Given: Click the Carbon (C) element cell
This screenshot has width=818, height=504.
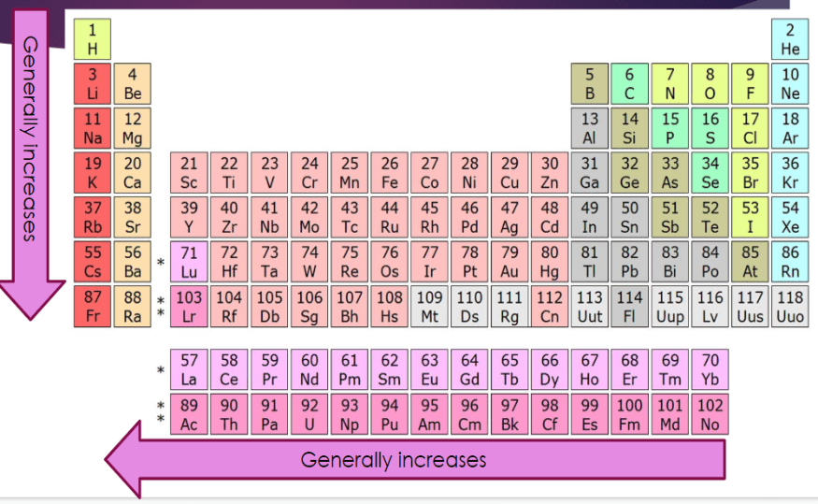Looking at the screenshot, I should click(629, 84).
